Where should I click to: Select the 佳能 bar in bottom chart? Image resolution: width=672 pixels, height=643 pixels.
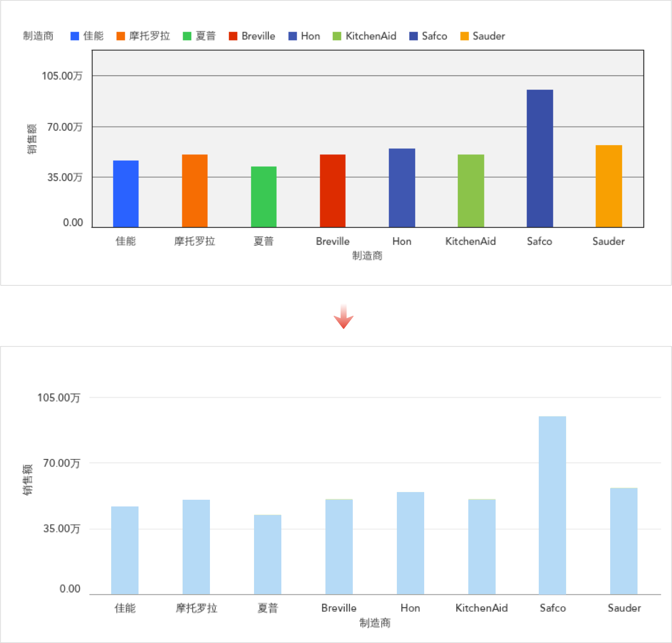(x=125, y=551)
